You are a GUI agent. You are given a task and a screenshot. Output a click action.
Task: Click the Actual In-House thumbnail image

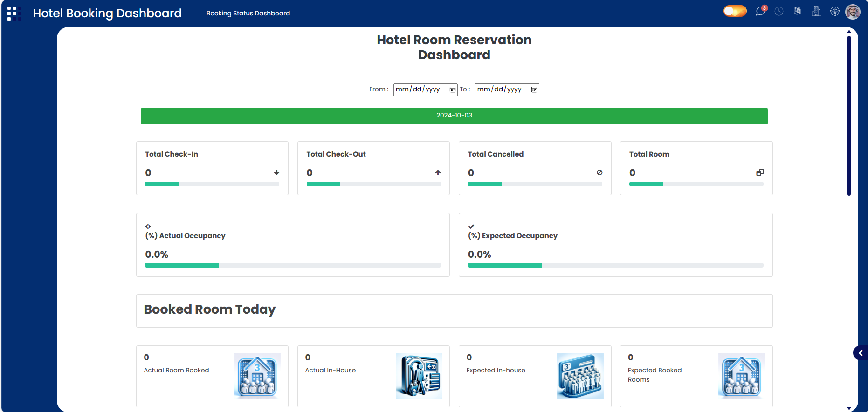419,376
